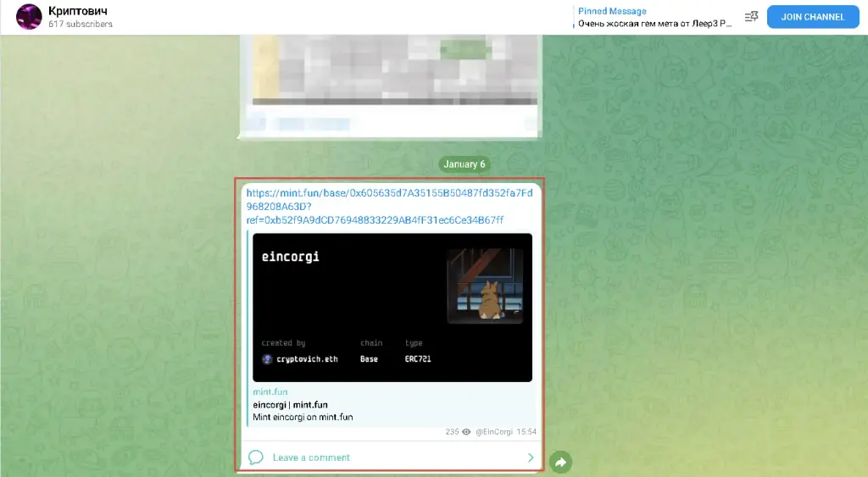Viewport: 868px width, 477px height.
Task: Click the 15:54 message timestamp
Action: [x=526, y=431]
